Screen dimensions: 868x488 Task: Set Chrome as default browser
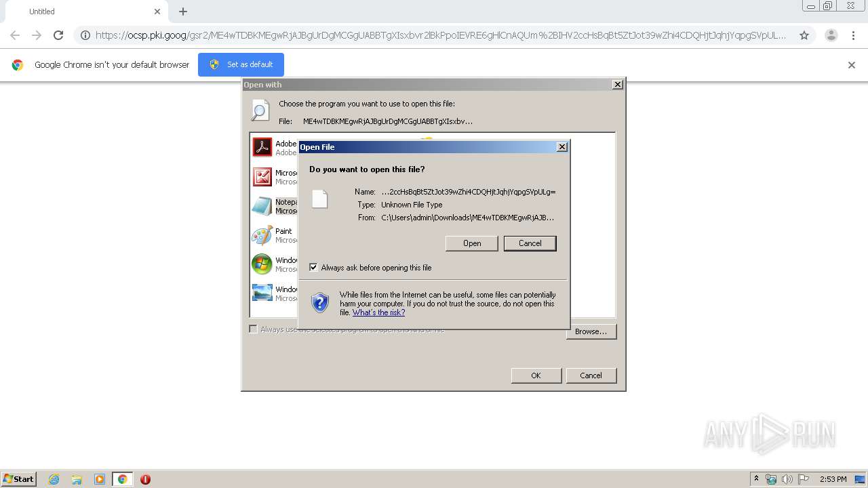[241, 64]
